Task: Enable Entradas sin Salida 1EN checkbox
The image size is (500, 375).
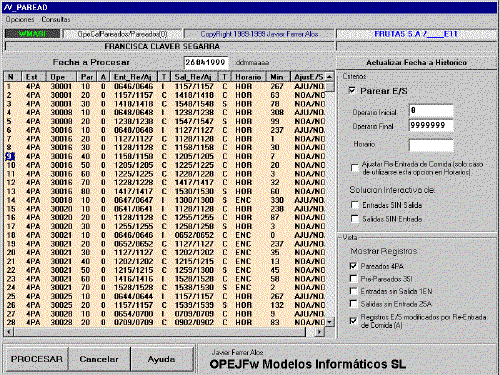Action: pos(353,291)
